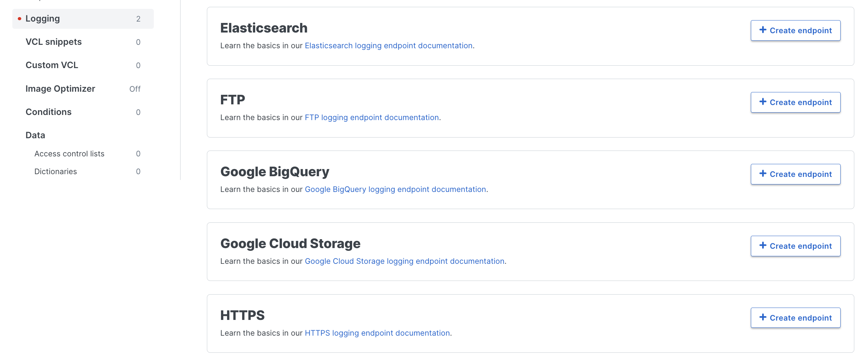Click the plus icon for HTTPS endpoint
The image size is (868, 362).
(762, 318)
